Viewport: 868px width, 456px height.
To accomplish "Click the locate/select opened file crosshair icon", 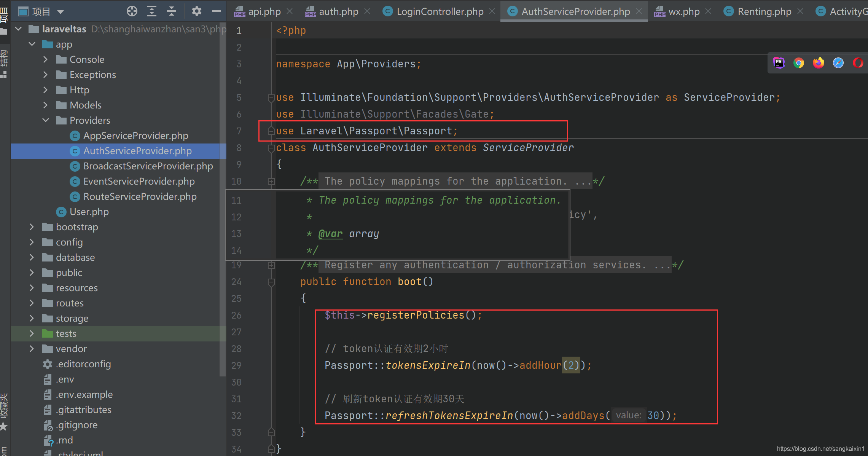I will click(x=132, y=11).
